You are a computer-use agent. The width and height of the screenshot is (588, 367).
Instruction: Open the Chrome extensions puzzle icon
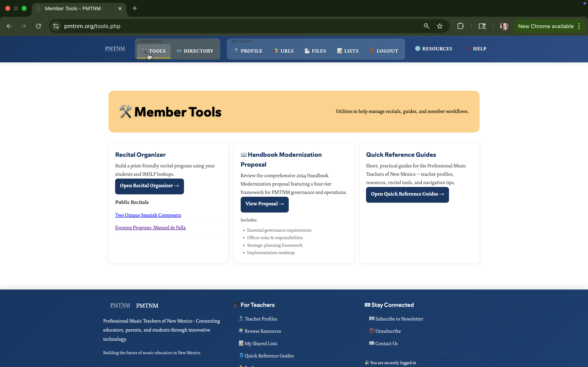pyautogui.click(x=460, y=26)
